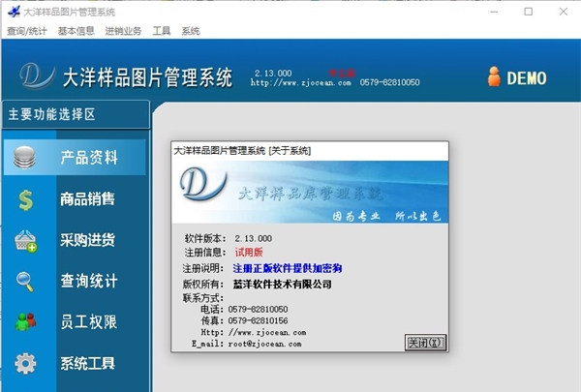Click the red 试用版 registration text
This screenshot has width=581, height=392.
click(249, 253)
